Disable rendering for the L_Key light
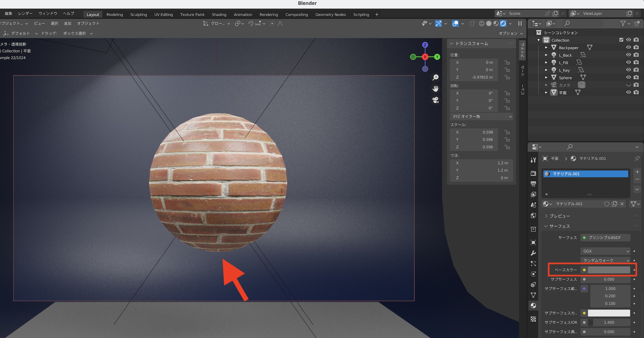This screenshot has height=338, width=644. coord(636,70)
